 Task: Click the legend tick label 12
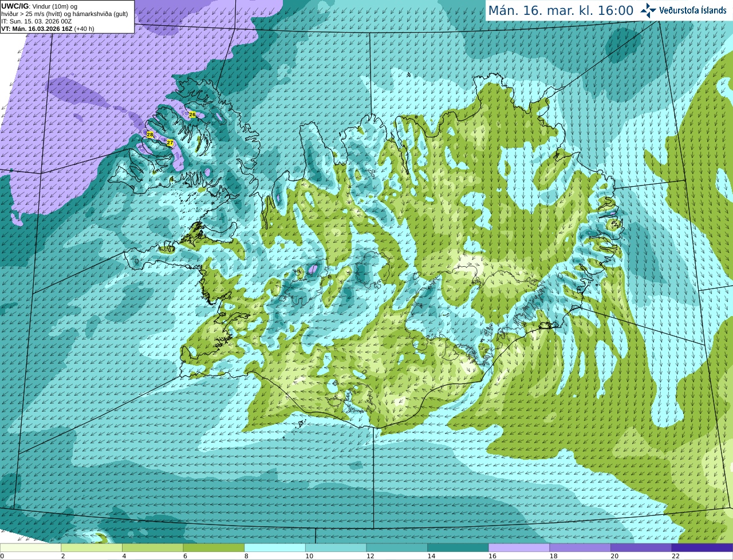[370, 556]
